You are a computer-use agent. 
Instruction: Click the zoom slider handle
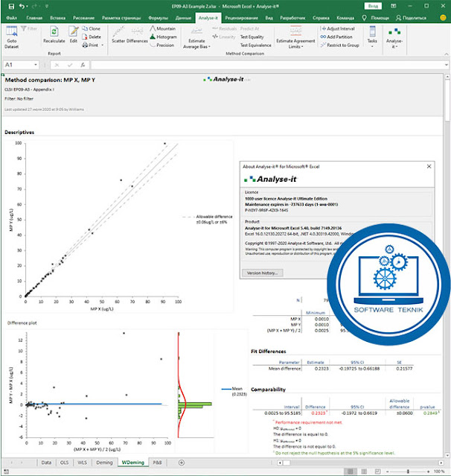[408, 472]
